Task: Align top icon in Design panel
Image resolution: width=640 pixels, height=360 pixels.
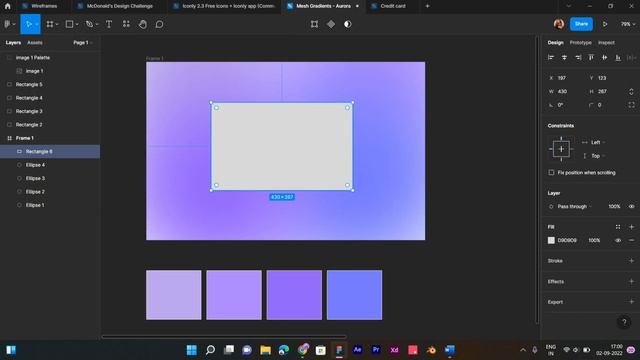Action: click(591, 58)
